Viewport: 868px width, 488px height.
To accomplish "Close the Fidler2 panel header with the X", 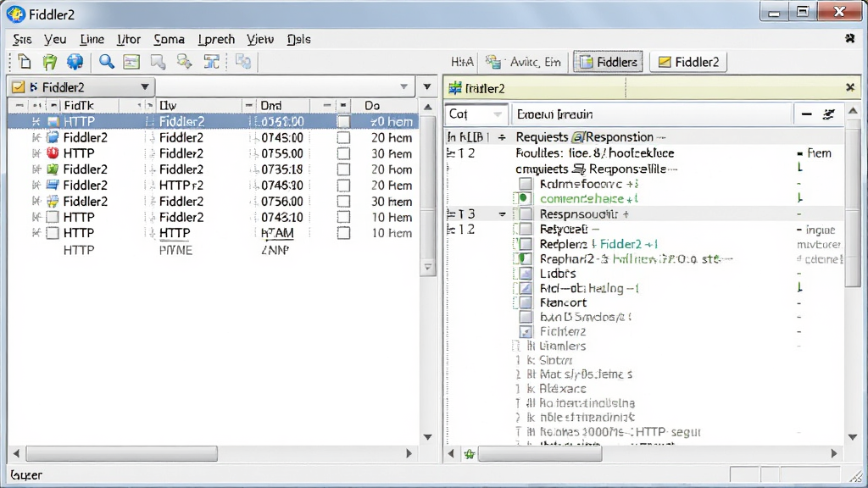I will click(x=850, y=87).
